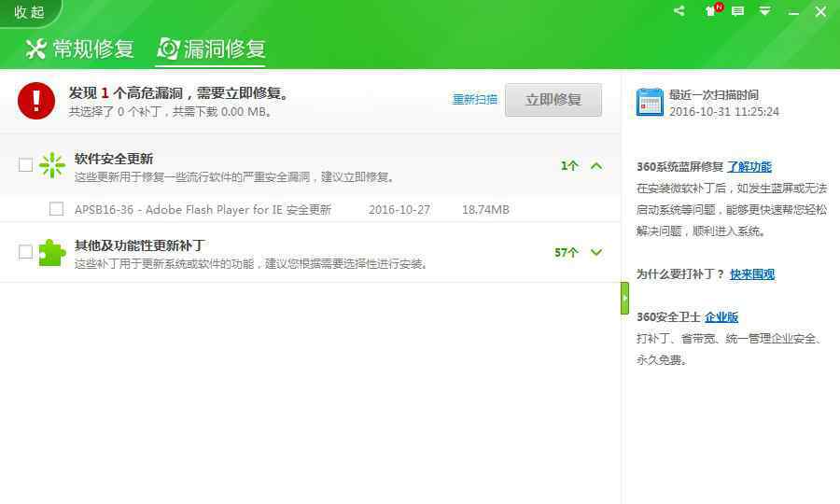840x504 pixels.
Task: Click the 立即修复 button
Action: [553, 100]
